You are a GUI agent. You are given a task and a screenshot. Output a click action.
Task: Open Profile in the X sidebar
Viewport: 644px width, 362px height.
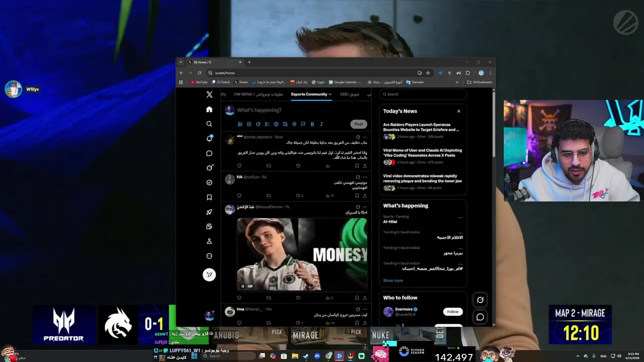pyautogui.click(x=209, y=241)
